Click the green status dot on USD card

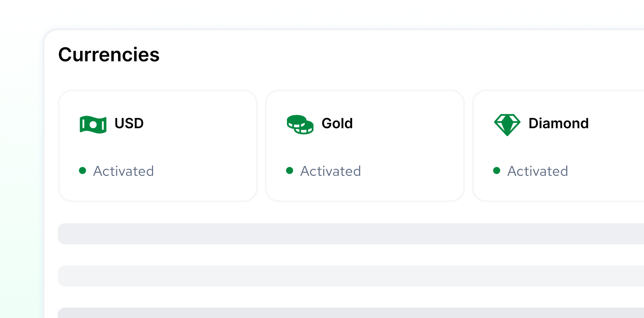pos(82,170)
